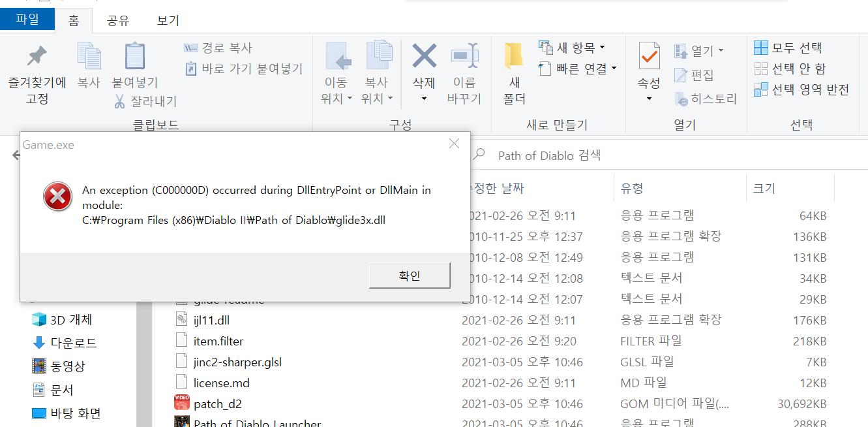Open 바탕 화면 desktop in navigation pane
Image resolution: width=868 pixels, height=427 pixels.
pos(67,413)
